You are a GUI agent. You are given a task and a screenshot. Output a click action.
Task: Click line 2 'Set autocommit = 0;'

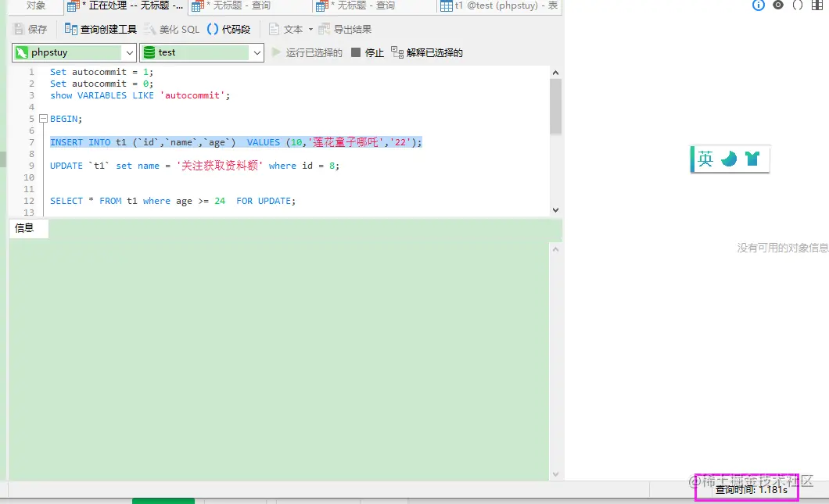[102, 84]
